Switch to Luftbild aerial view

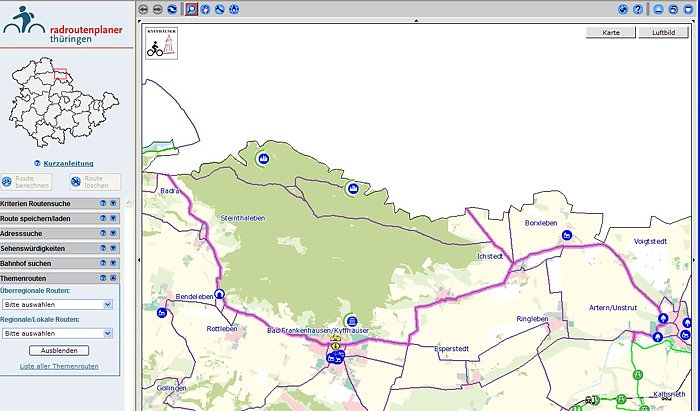coord(663,33)
